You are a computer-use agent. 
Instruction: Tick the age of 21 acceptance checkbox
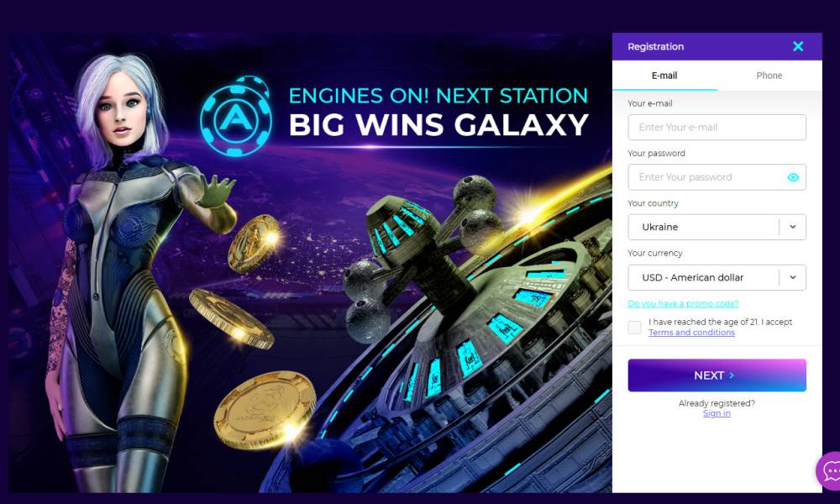[634, 328]
